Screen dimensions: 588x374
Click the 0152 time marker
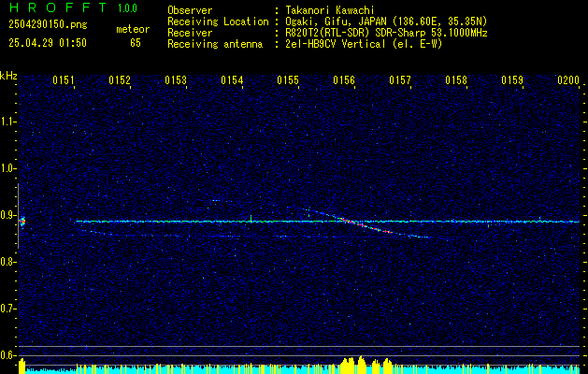pyautogui.click(x=120, y=80)
